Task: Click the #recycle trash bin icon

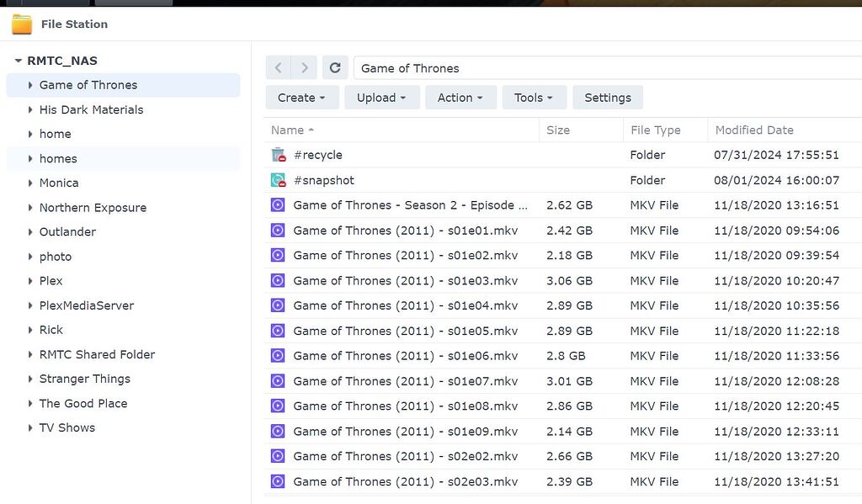Action: coord(278,155)
